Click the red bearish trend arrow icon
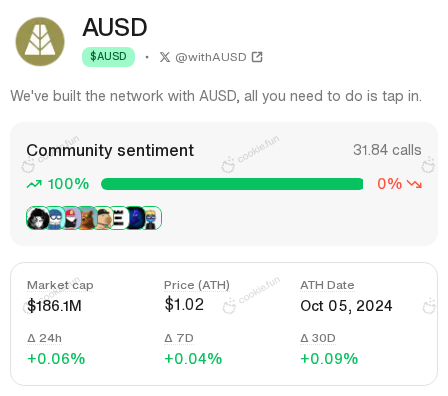 point(414,184)
